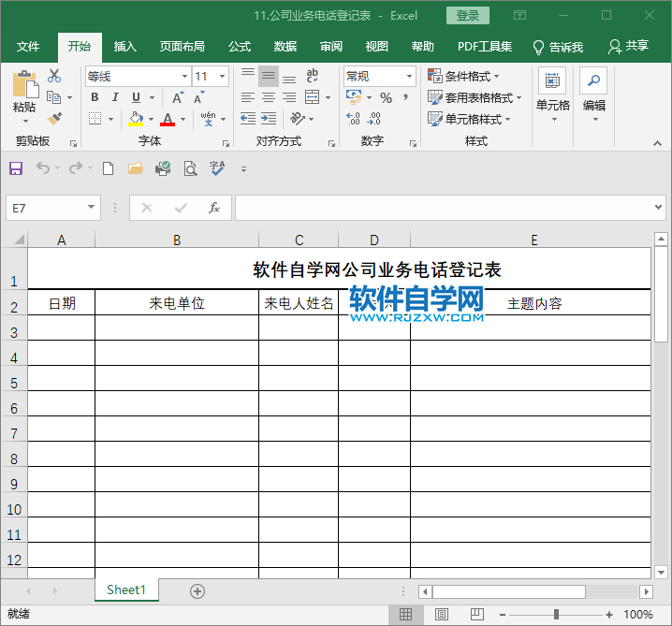Toggle middle vertical alignment

269,77
